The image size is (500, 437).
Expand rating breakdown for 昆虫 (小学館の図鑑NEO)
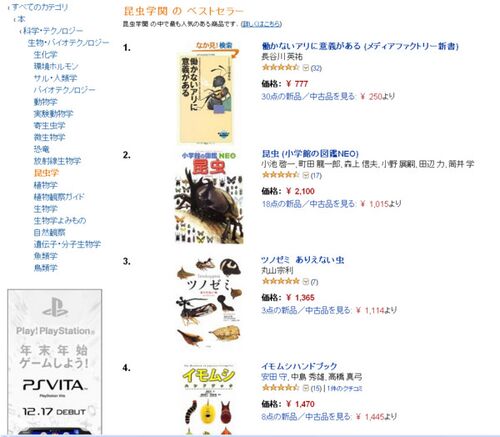tap(306, 175)
